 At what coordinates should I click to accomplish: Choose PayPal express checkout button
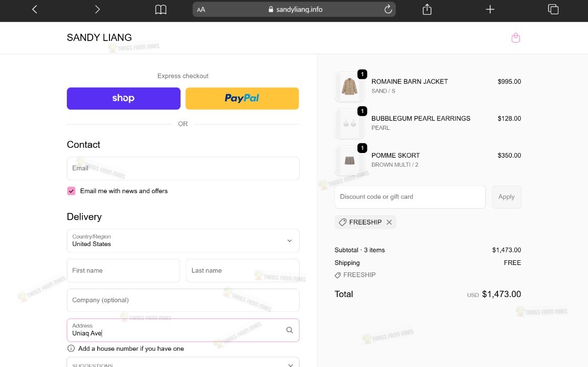click(x=242, y=98)
